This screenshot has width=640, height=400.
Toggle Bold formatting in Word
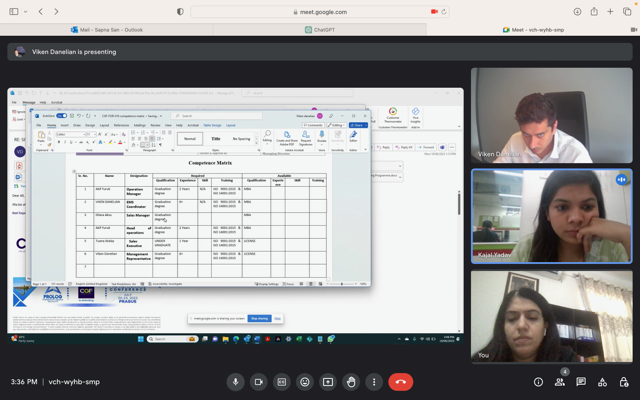point(59,142)
